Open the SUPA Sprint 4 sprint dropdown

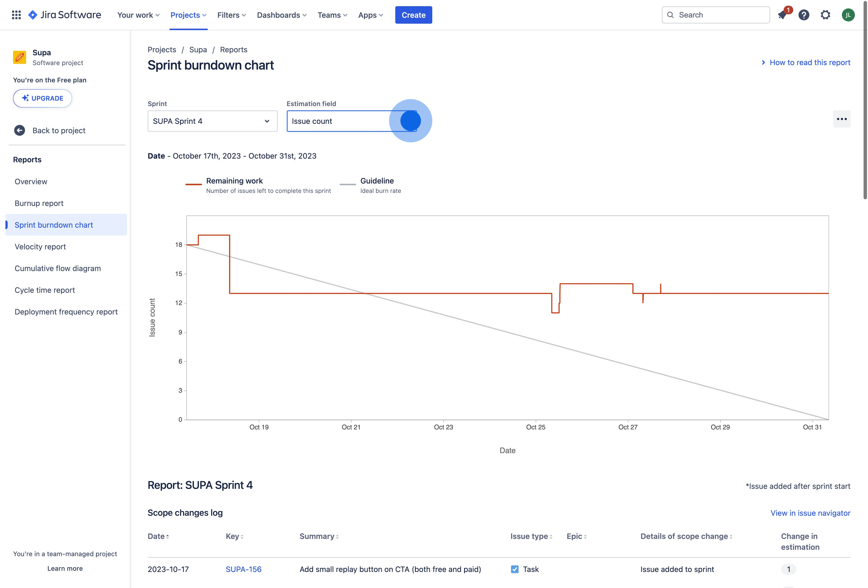pyautogui.click(x=212, y=121)
